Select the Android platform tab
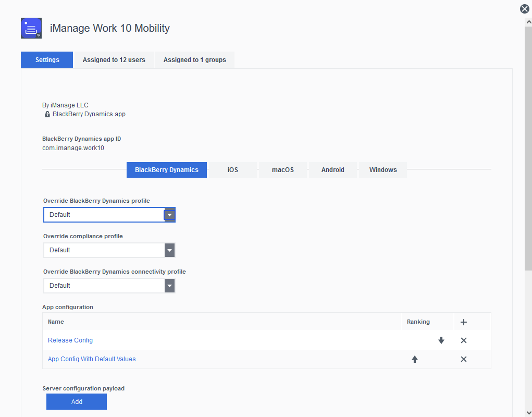Viewport: 532px width, 417px height. [332, 170]
